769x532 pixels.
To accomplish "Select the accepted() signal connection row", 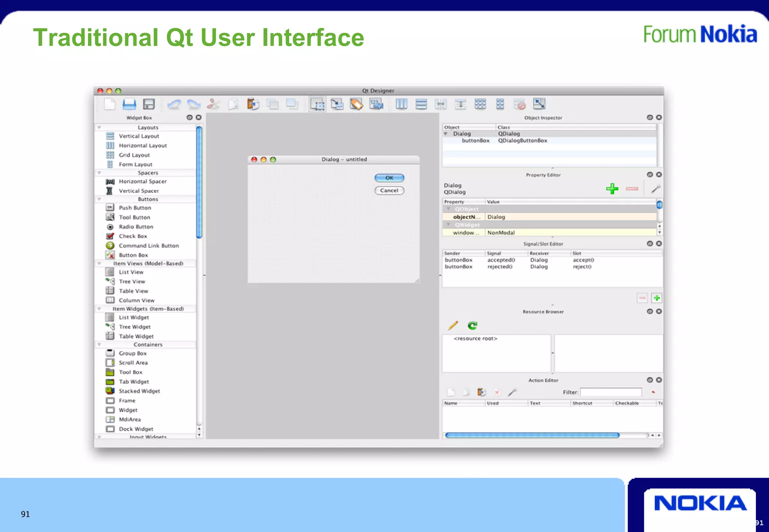I will pyautogui.click(x=552, y=260).
